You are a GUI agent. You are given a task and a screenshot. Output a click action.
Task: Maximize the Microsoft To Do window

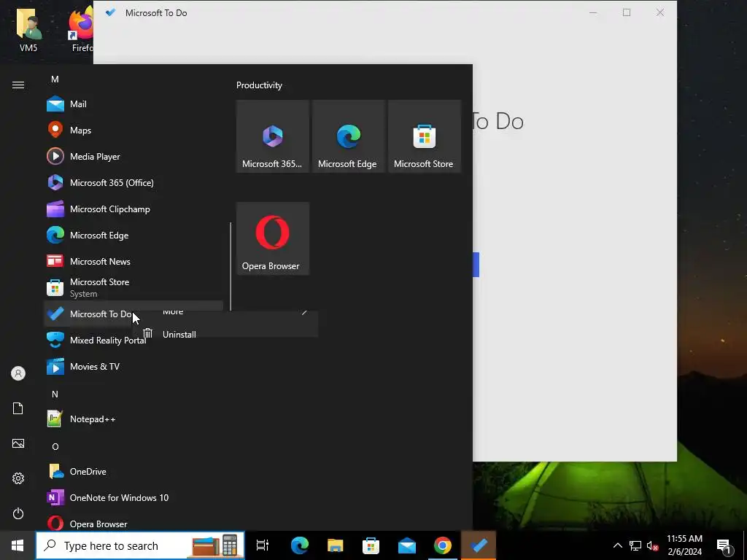(627, 13)
